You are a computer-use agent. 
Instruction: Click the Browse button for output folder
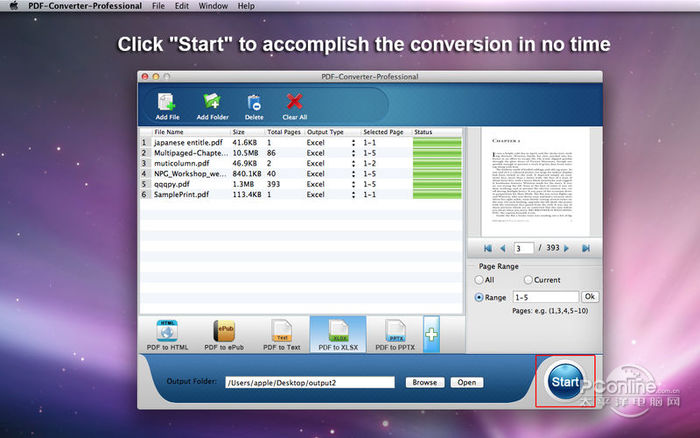coord(425,383)
